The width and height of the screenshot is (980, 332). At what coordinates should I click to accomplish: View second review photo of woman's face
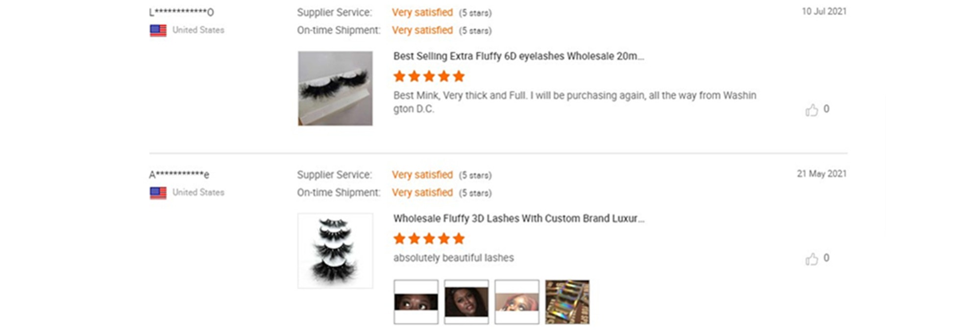(466, 302)
